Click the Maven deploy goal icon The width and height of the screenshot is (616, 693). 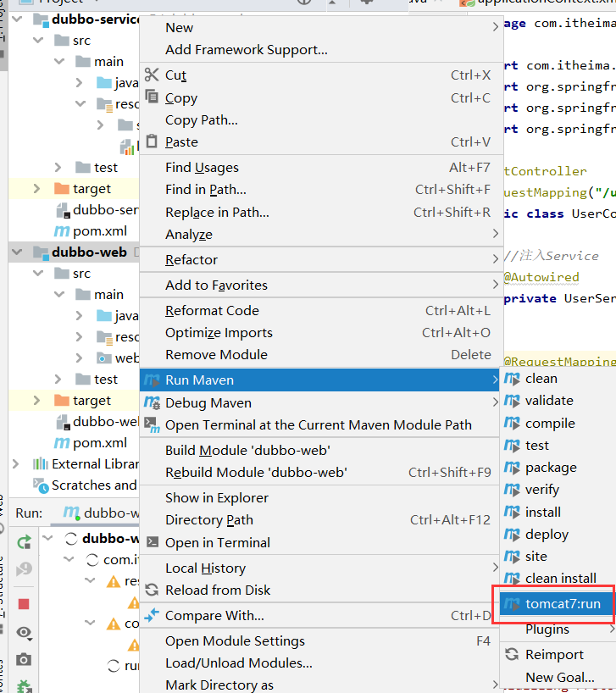tap(512, 535)
